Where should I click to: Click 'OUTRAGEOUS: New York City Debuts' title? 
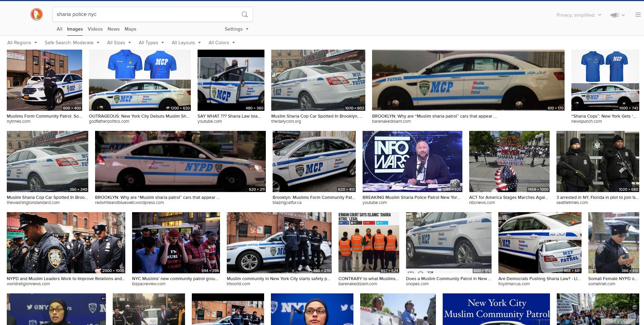pyautogui.click(x=139, y=116)
